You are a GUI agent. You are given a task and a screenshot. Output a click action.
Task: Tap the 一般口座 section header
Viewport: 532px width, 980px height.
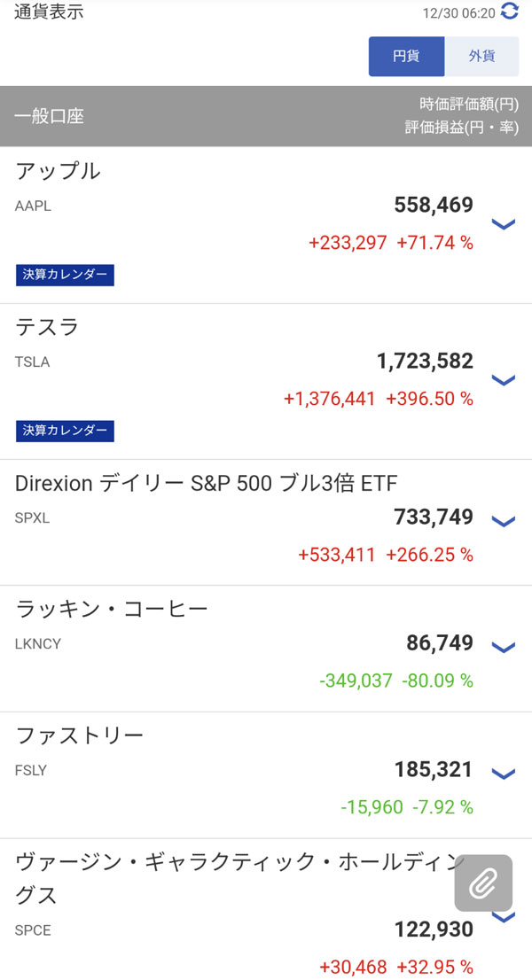50,116
